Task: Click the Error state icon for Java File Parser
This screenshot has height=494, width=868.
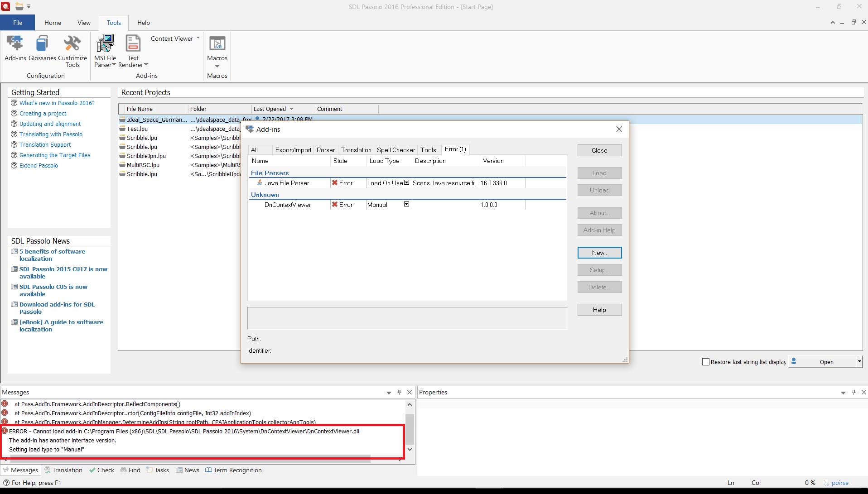Action: 335,183
